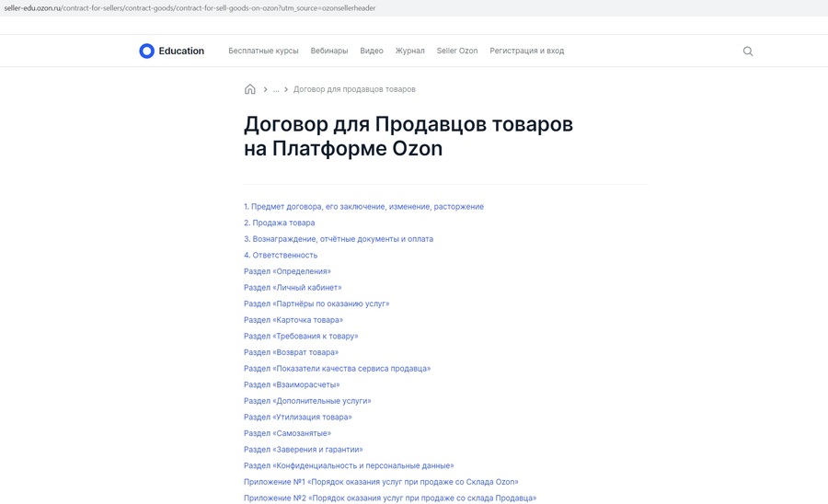Open Раздел «Конфиденциальность и персональные данные»

coord(349,465)
